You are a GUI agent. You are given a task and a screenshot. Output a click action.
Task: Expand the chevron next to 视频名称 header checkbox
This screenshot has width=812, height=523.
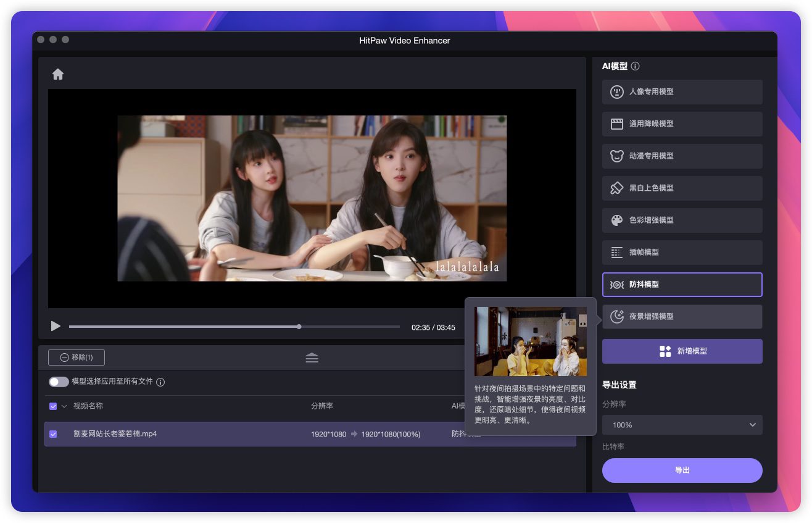[64, 406]
